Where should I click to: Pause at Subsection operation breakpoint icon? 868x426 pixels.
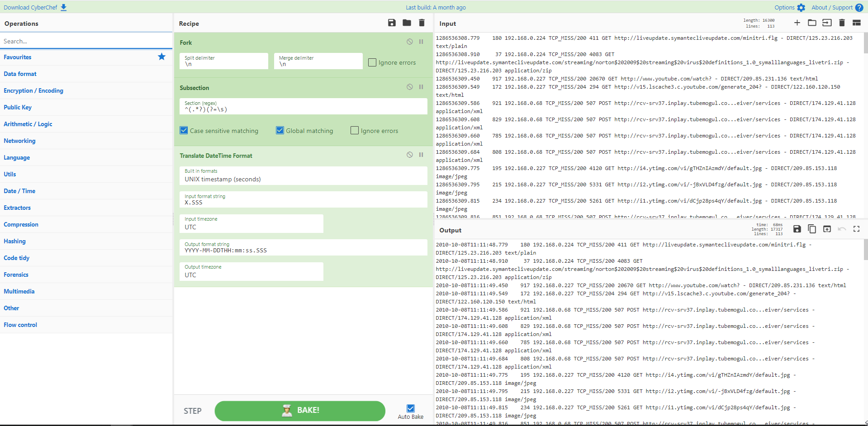click(421, 87)
